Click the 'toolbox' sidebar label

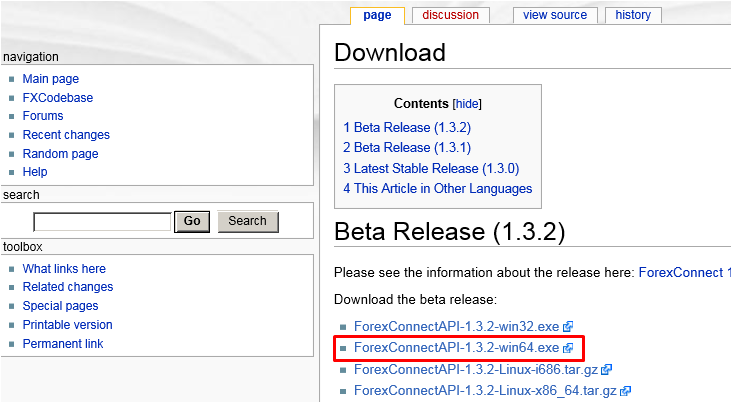coord(23,247)
